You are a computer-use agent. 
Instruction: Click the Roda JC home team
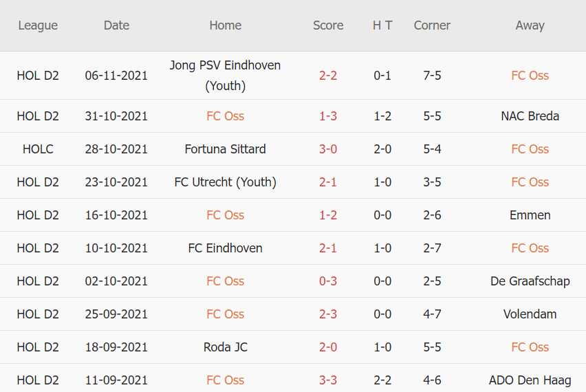coord(225,347)
